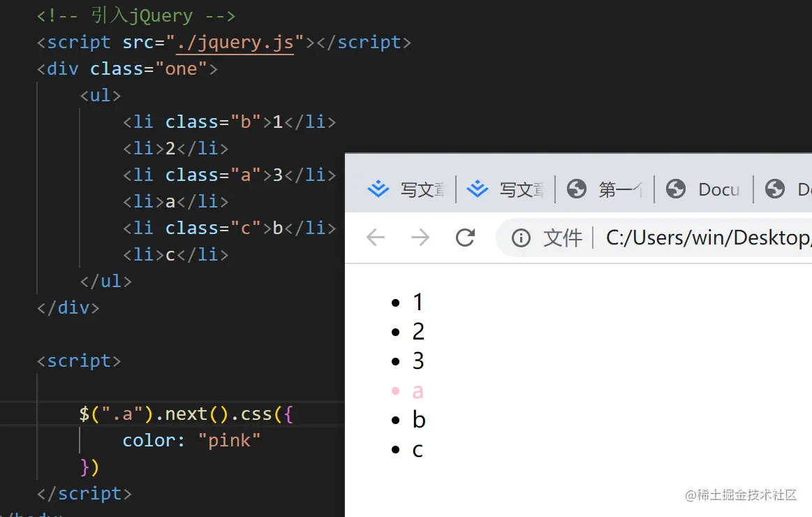Click list item 'c' in the rendered page

click(418, 449)
